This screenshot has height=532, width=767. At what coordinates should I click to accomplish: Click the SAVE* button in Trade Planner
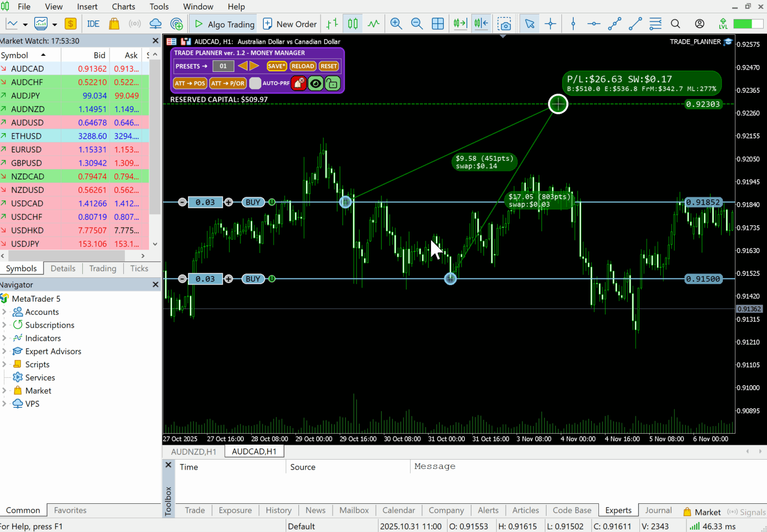(x=277, y=66)
